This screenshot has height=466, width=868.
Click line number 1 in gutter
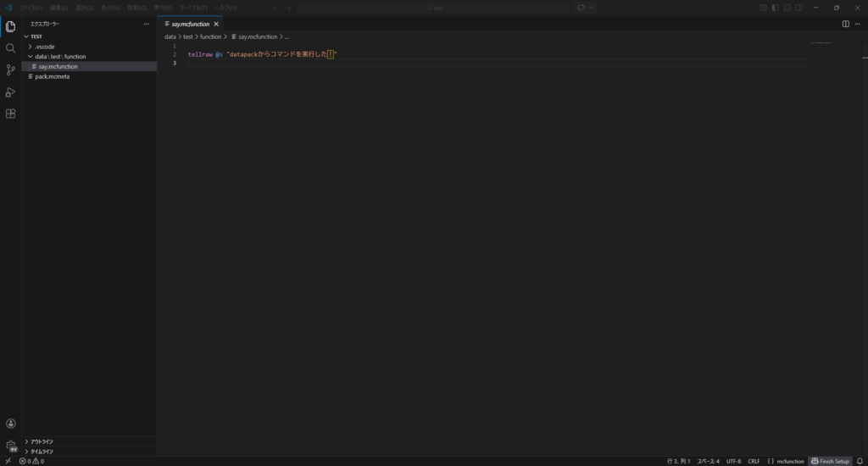tap(174, 46)
